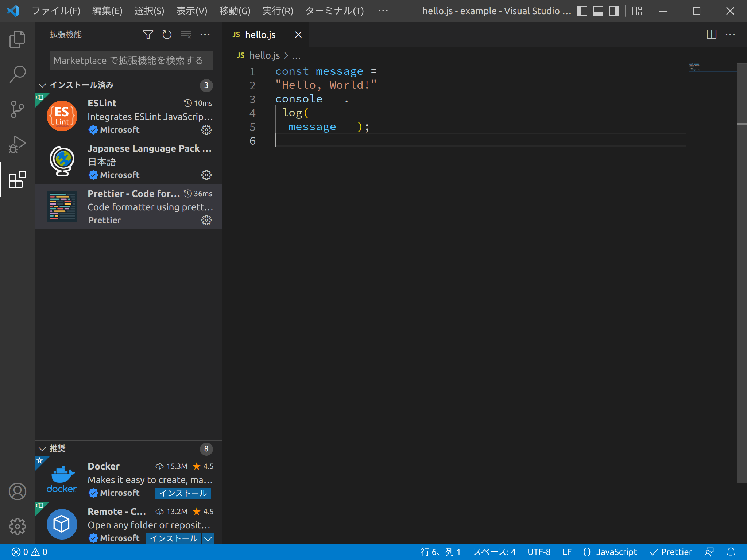
Task: Open Japanese Language Pack manage gear
Action: (x=206, y=175)
